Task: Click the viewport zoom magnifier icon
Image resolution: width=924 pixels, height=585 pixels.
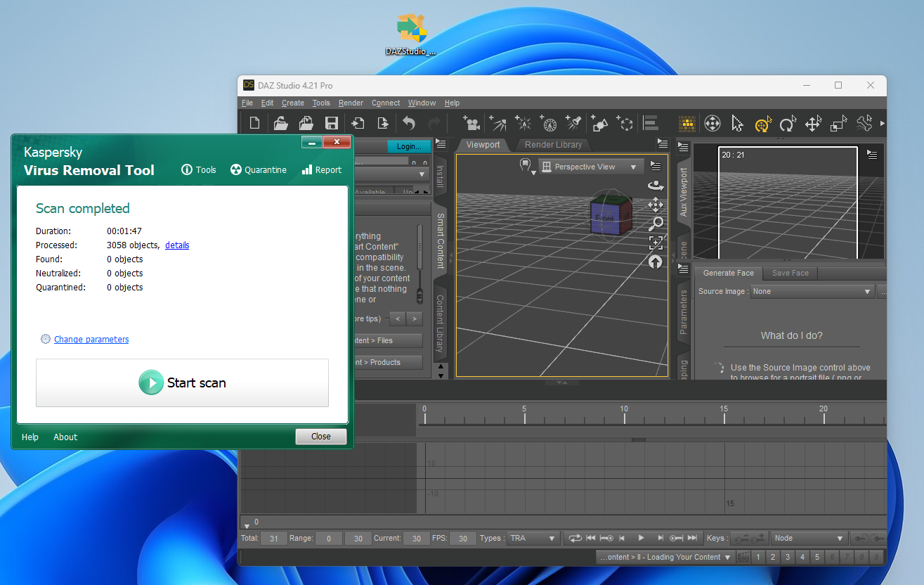Action: pyautogui.click(x=656, y=224)
